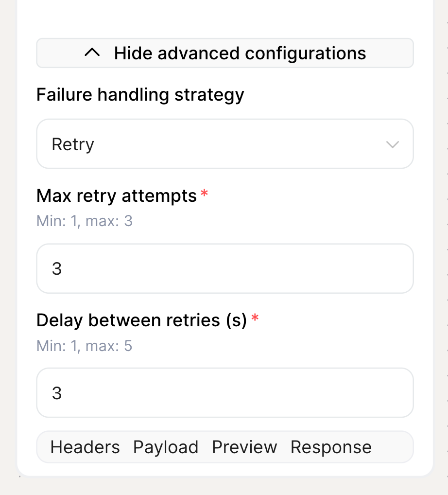Viewport: 448px width, 495px height.
Task: Click the Max retry attempts label
Action: [117, 195]
